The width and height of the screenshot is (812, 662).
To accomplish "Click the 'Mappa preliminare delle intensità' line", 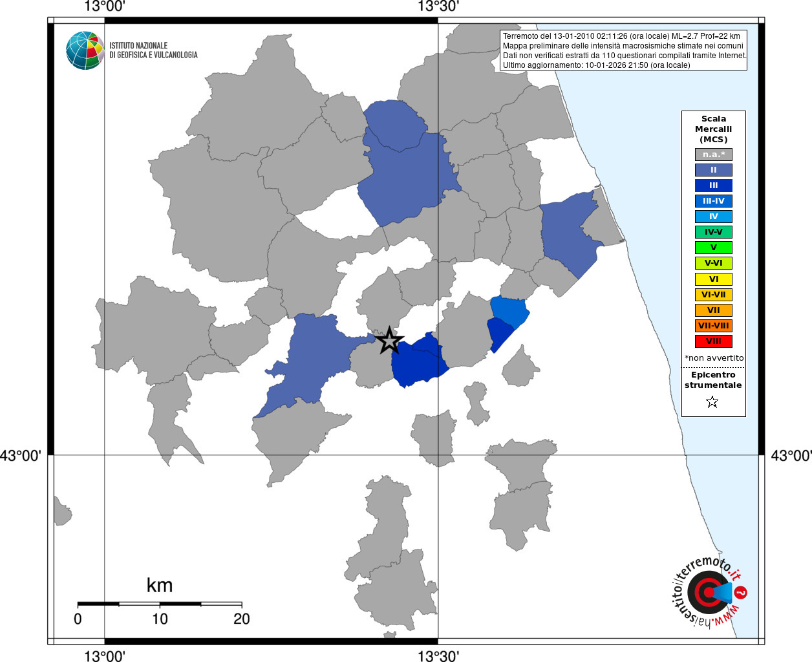I will coord(623,46).
